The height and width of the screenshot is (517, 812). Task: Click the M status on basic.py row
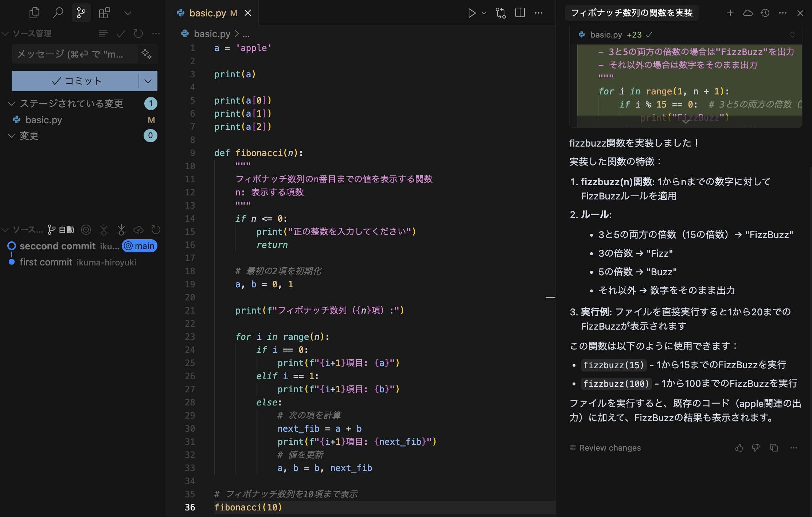pyautogui.click(x=151, y=120)
